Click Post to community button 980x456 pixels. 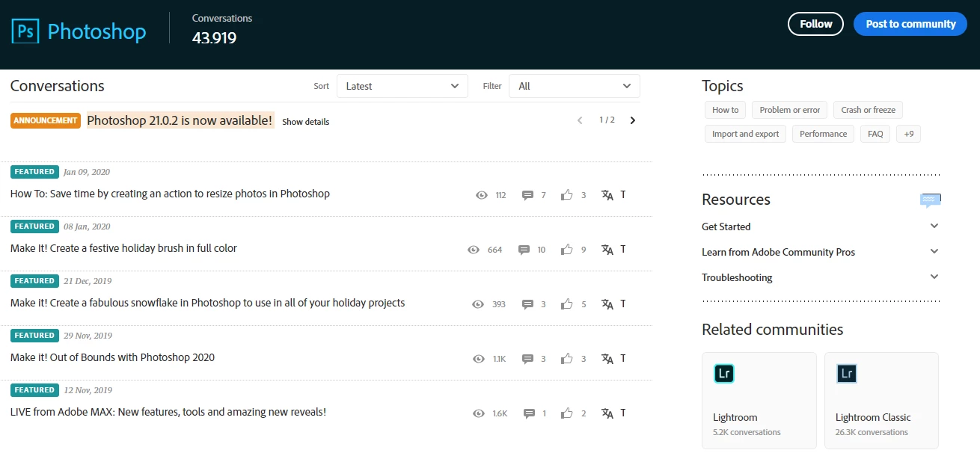(x=910, y=24)
